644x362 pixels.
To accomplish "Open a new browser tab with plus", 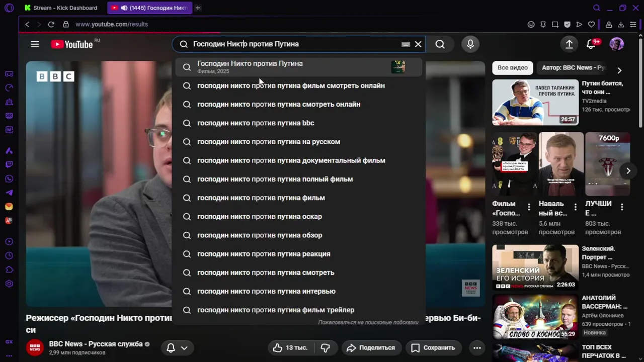I will click(x=198, y=8).
